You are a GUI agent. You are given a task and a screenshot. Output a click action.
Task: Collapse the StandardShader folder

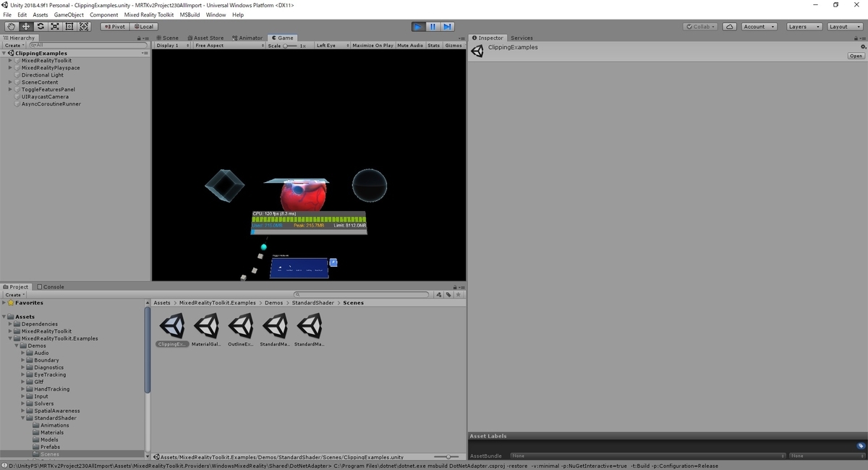[x=23, y=418]
